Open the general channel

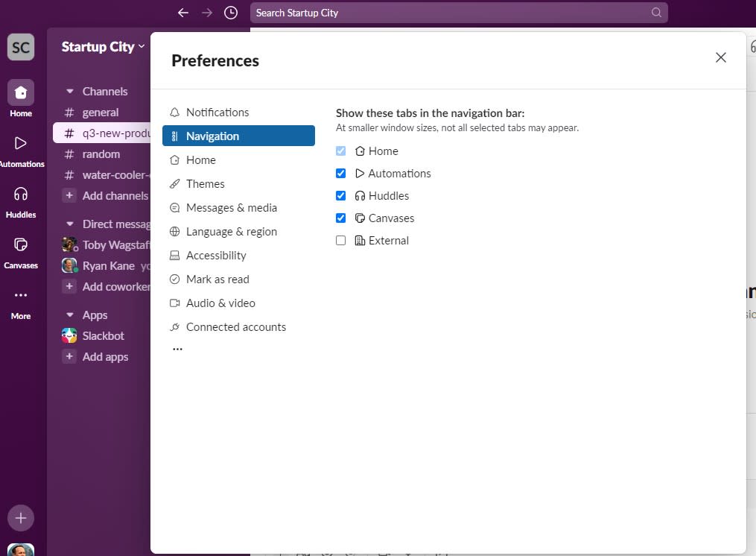coord(102,113)
